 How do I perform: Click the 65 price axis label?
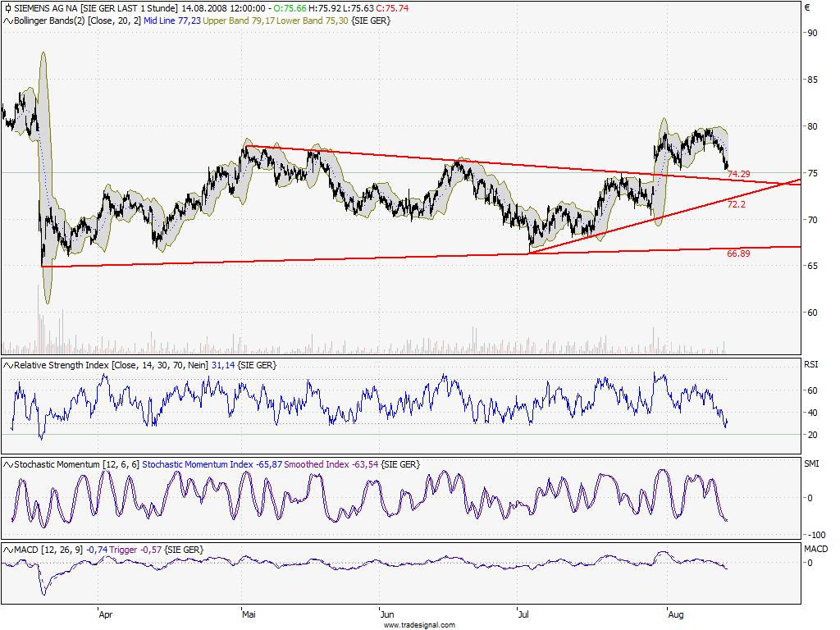(x=813, y=266)
